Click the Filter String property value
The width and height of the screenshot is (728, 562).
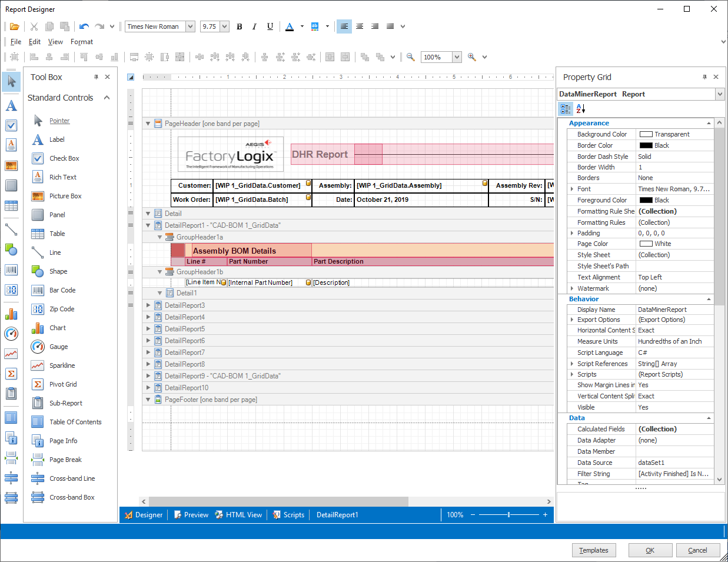[674, 474]
